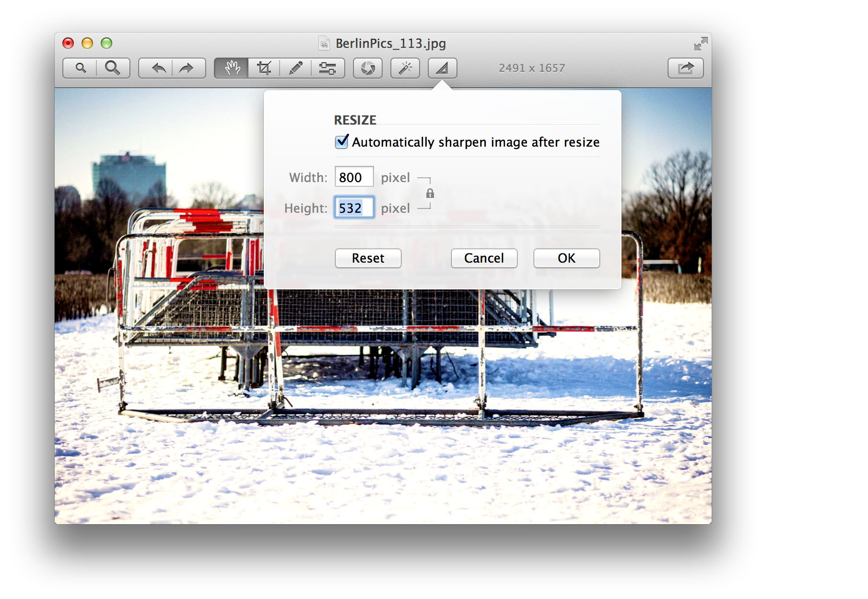
Task: Undo with the left arrow button
Action: (x=156, y=68)
